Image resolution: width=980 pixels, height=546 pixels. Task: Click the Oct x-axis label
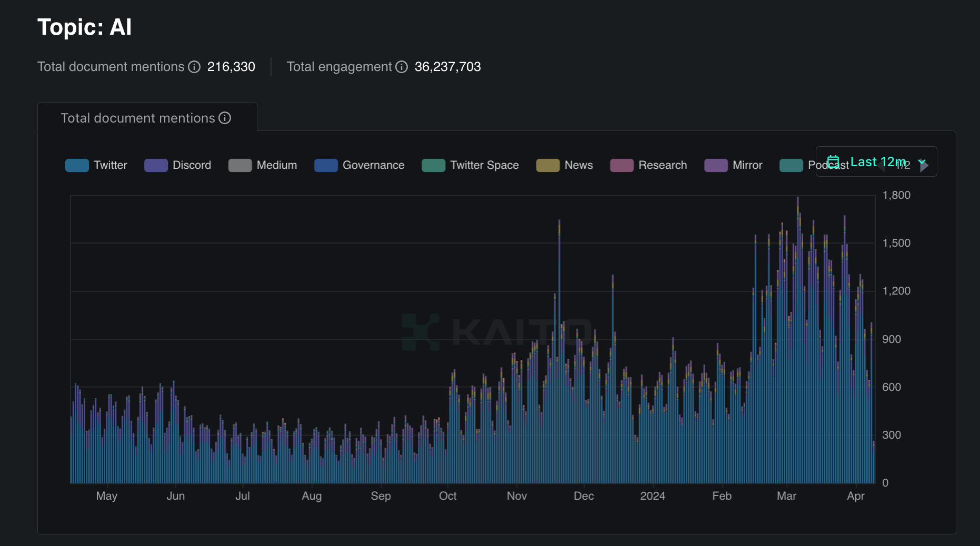pyautogui.click(x=448, y=496)
